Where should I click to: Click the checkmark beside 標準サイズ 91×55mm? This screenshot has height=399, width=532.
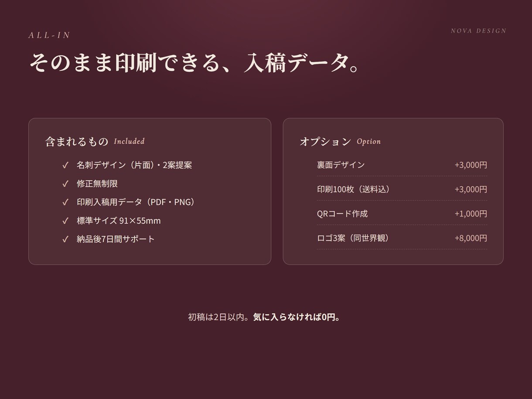[x=65, y=221]
